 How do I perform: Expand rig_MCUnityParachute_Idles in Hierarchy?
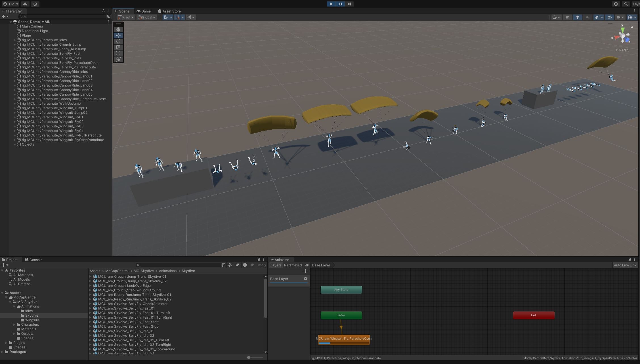(15, 40)
